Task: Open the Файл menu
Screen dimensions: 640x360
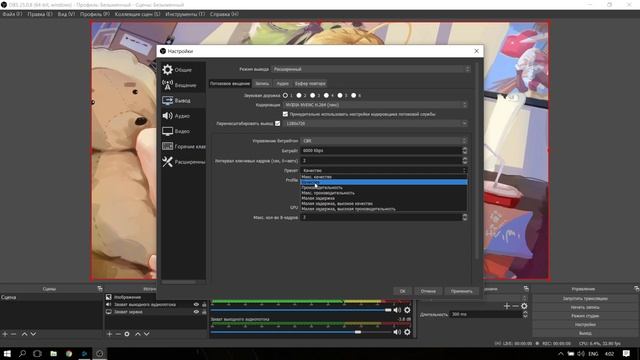Action: [12, 14]
